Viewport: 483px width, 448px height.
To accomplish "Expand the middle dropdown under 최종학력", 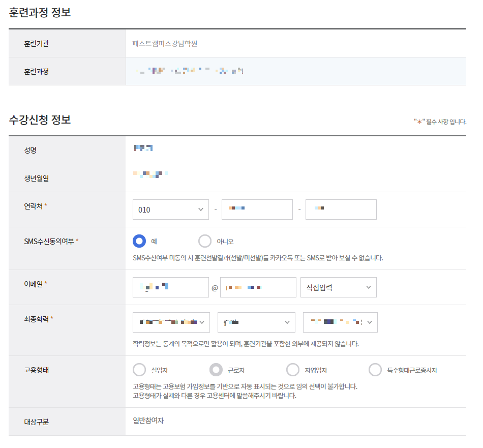I will (x=256, y=322).
